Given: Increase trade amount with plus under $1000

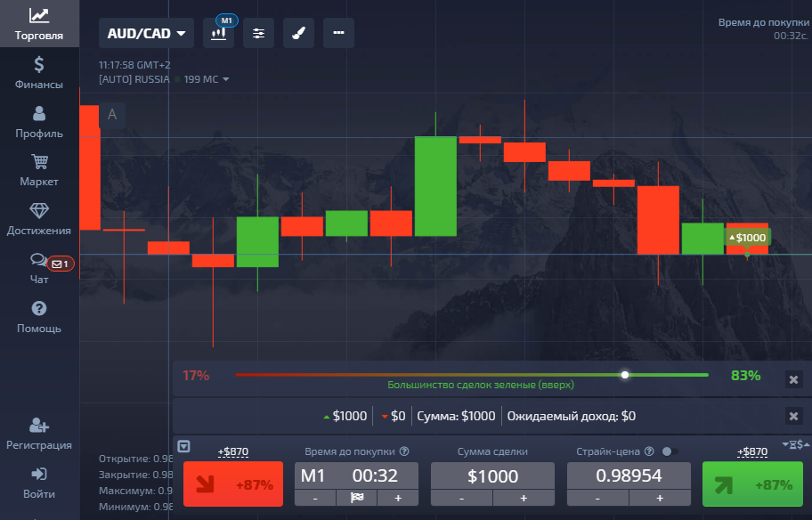Looking at the screenshot, I should pyautogui.click(x=524, y=498).
